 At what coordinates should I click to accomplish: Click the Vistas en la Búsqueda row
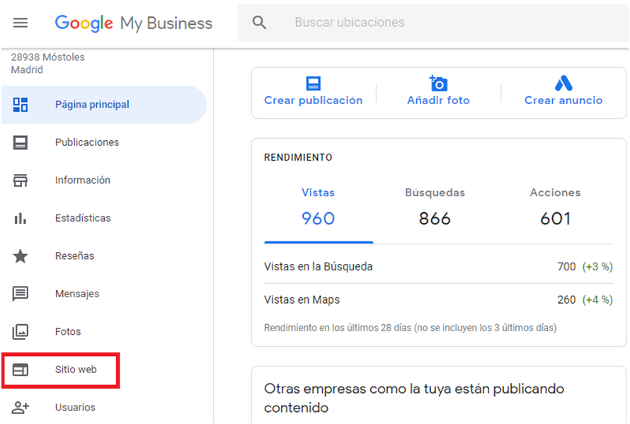439,267
